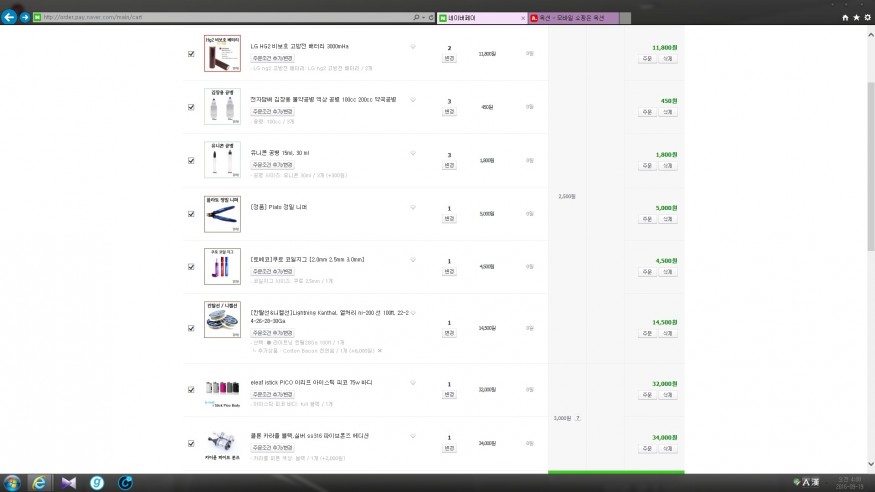Viewport: 875px width, 492px height.
Task: Click the IME language indicator in tray
Action: tap(807, 482)
